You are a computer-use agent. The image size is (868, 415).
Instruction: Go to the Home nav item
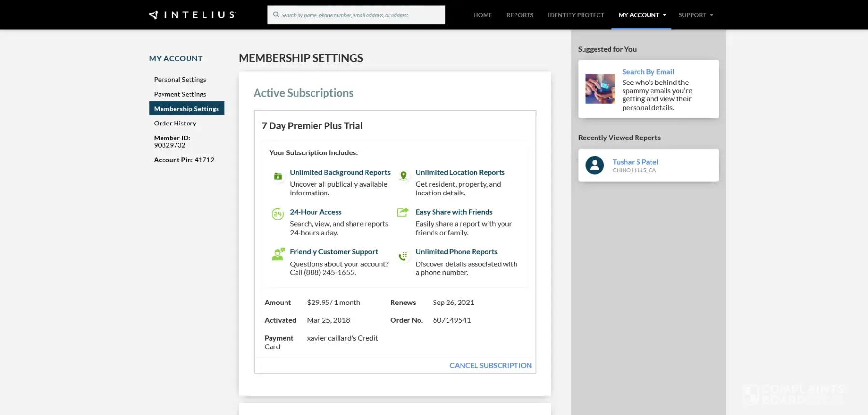(482, 15)
